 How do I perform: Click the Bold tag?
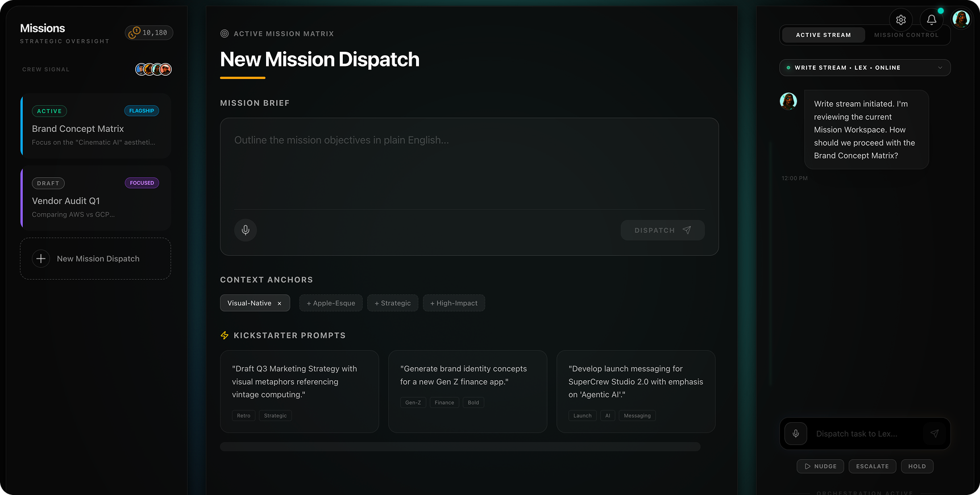(474, 402)
